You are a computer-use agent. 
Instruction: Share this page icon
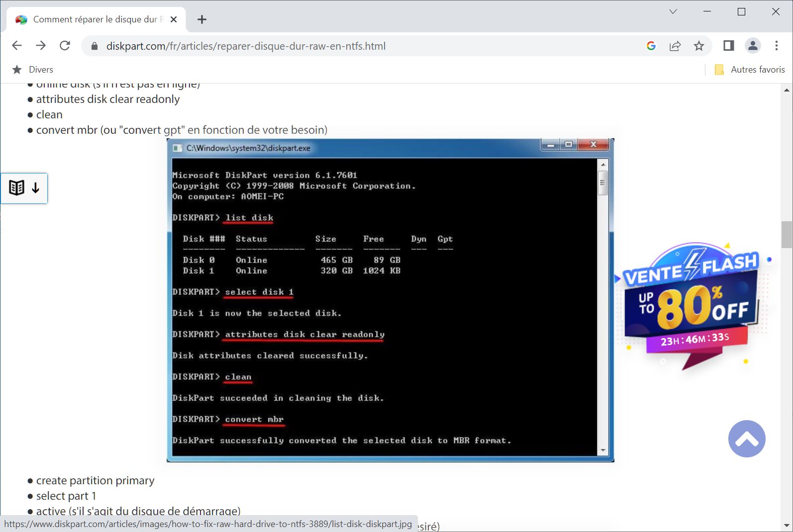coord(675,46)
